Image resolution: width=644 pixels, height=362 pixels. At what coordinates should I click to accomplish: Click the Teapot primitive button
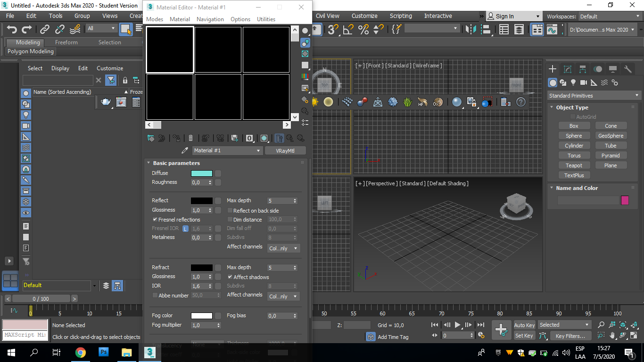point(574,165)
